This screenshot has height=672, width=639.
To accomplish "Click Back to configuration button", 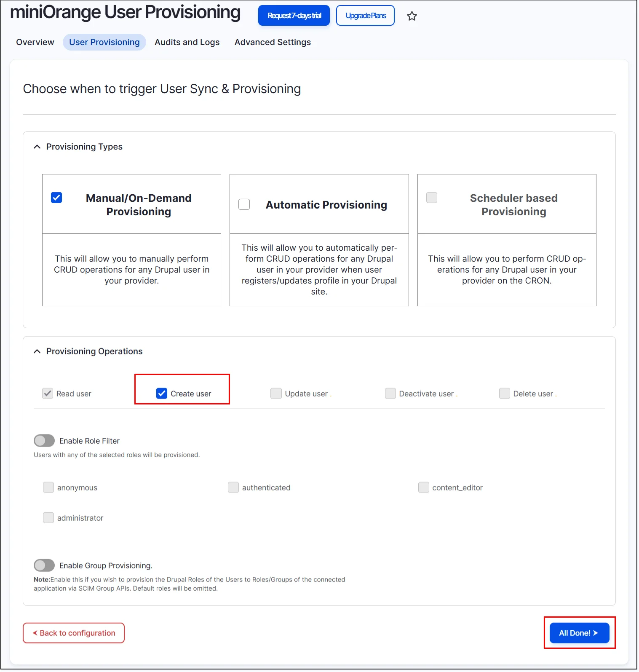I will coord(74,633).
